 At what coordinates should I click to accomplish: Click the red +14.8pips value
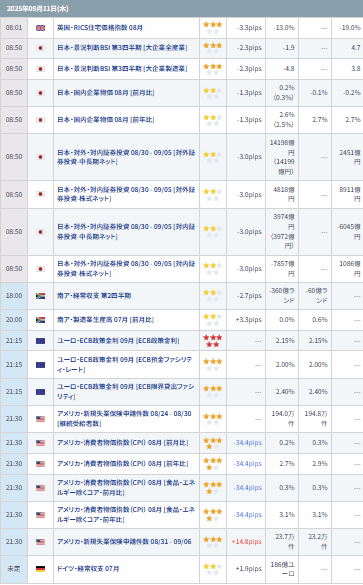pyautogui.click(x=247, y=542)
